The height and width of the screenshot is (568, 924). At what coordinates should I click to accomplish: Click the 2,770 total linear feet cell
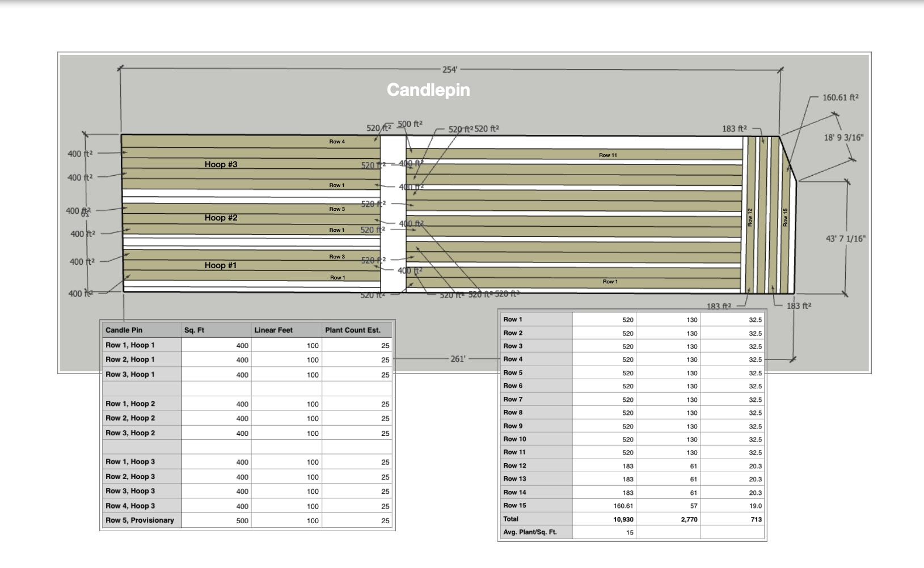point(668,519)
